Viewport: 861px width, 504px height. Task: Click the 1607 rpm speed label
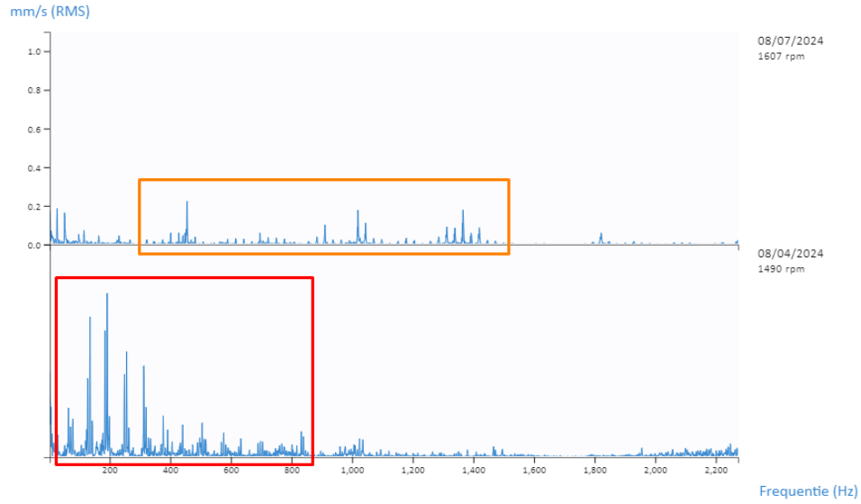pos(781,56)
